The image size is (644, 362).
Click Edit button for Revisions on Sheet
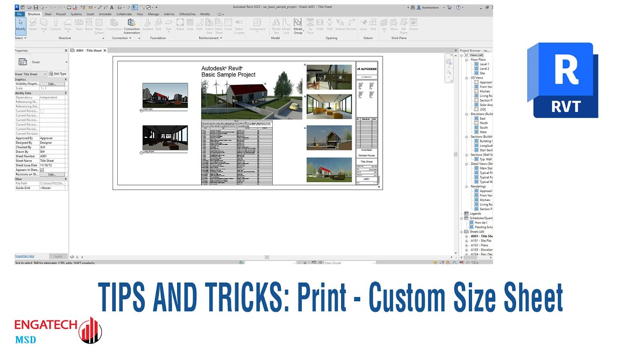click(x=52, y=174)
